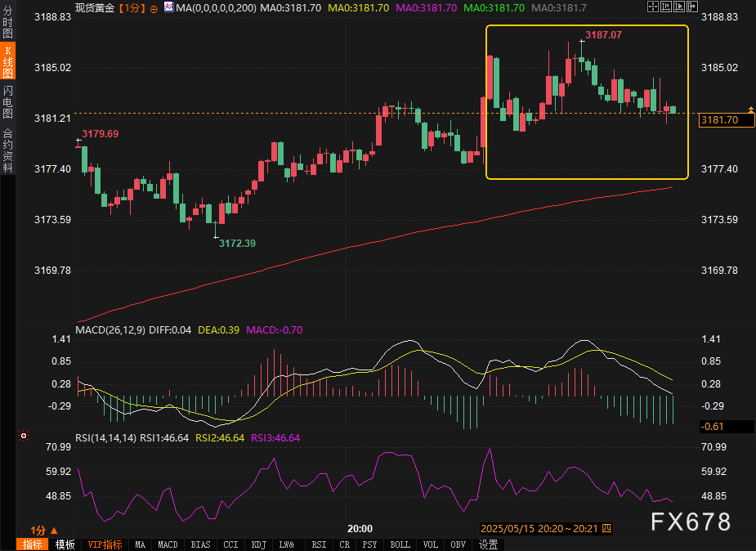Click the first icon in top-right chart toolbar

point(651,7)
